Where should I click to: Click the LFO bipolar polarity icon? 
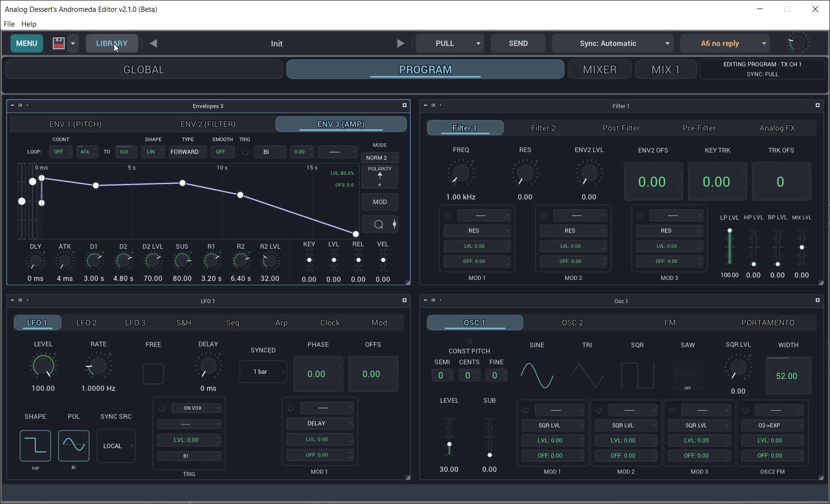pos(73,446)
